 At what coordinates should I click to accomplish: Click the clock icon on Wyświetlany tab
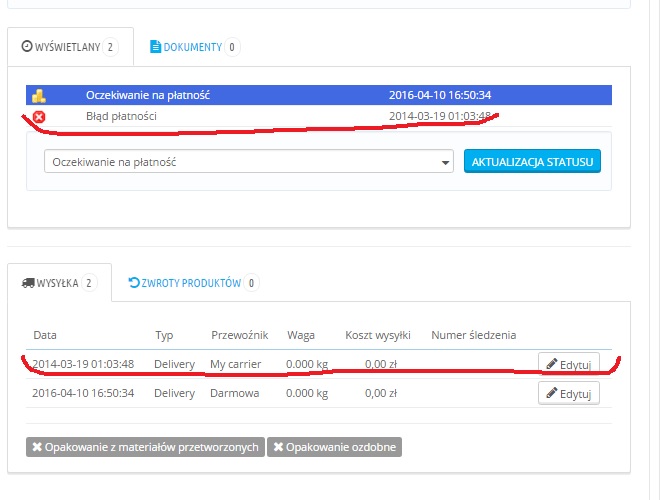pyautogui.click(x=27, y=47)
